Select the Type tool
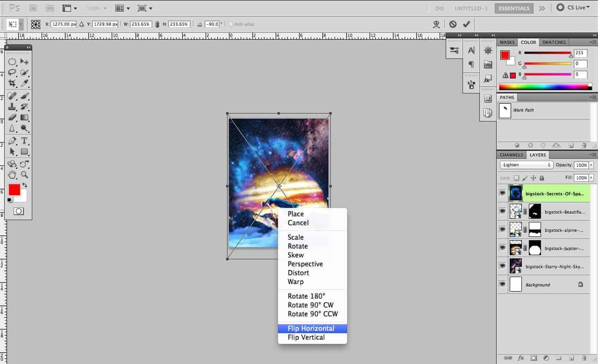This screenshot has width=598, height=364. 25,141
